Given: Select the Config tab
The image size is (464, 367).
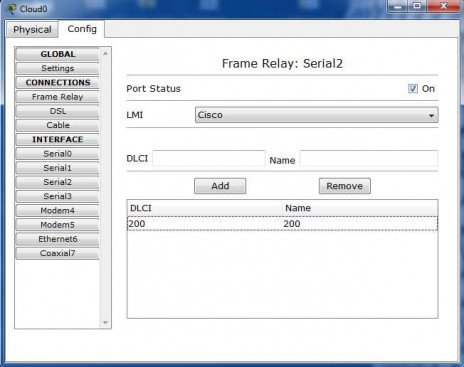Looking at the screenshot, I should click(82, 29).
